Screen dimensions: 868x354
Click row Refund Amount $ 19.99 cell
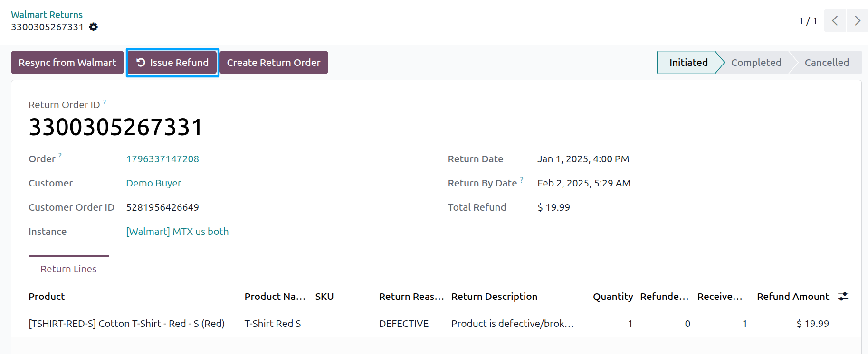812,324
